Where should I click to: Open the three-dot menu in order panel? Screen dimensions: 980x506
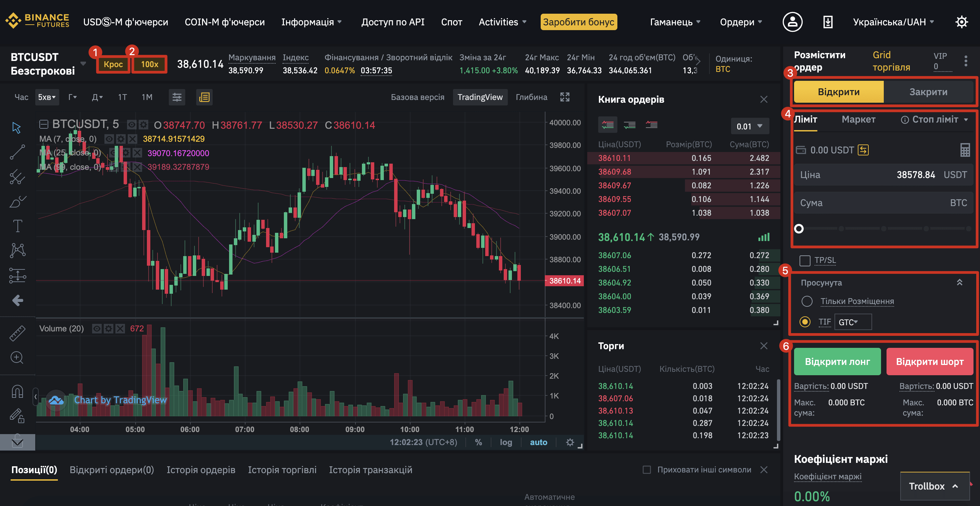pyautogui.click(x=966, y=61)
